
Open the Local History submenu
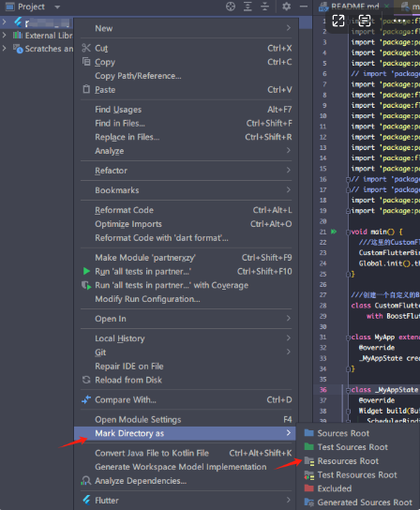[x=186, y=338]
